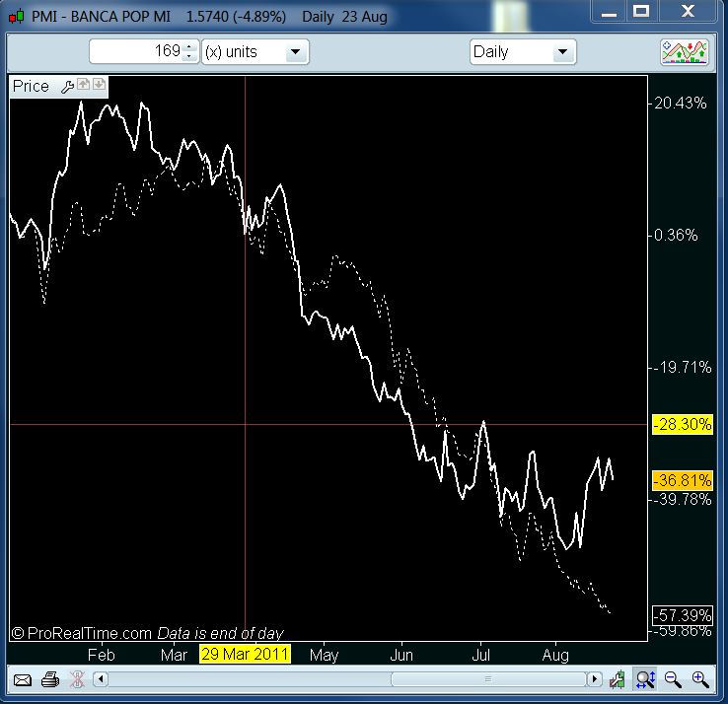Click the Aug date label
Screen dimensions: 728x704
[x=555, y=656]
